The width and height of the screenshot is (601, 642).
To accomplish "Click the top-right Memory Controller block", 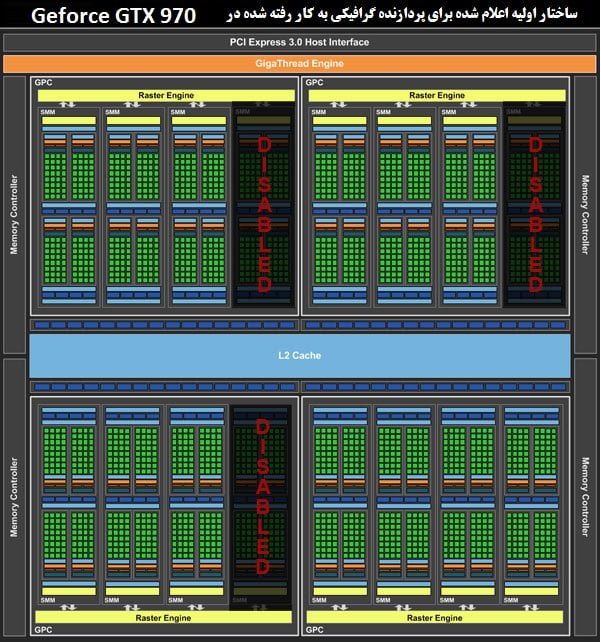I will [586, 215].
